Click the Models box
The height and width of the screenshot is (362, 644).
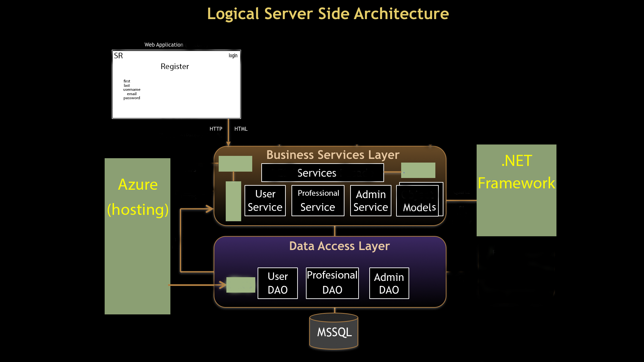point(419,201)
